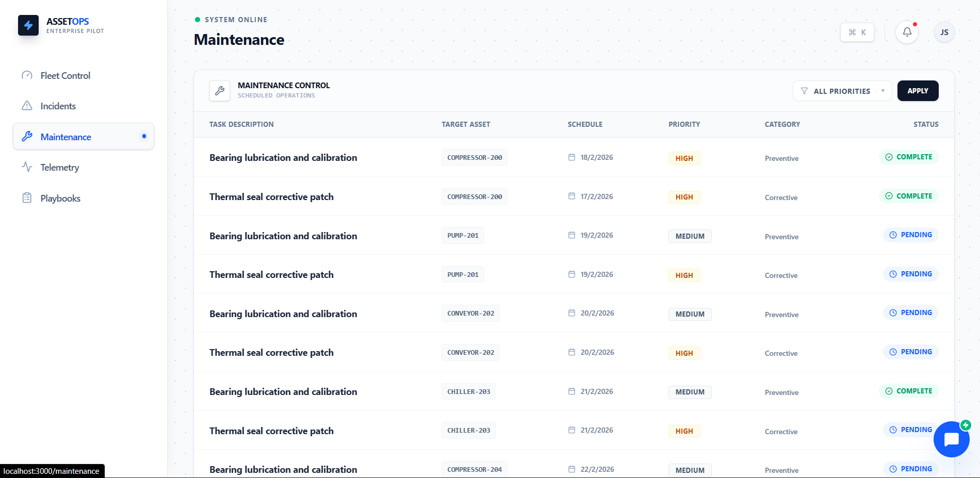Click PENDING status for PUMP-201 Bearing task

(x=911, y=235)
